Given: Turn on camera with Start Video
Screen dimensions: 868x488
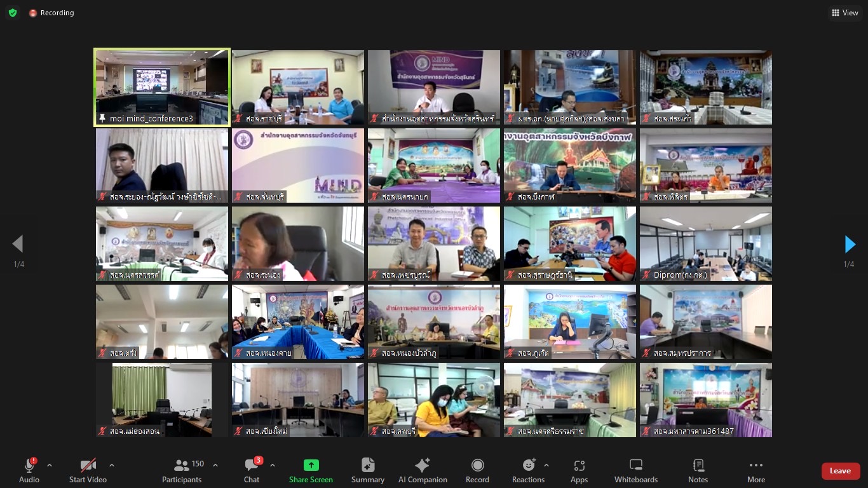Looking at the screenshot, I should pos(88,471).
